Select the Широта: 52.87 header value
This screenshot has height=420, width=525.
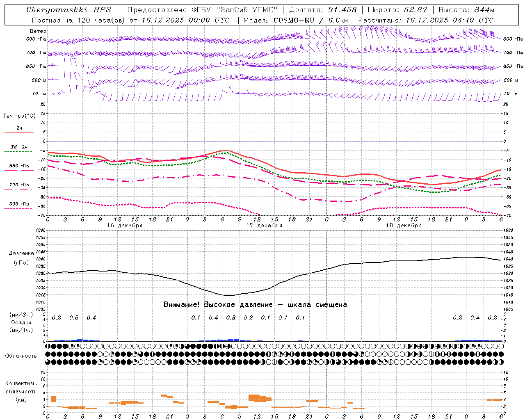pyautogui.click(x=397, y=10)
